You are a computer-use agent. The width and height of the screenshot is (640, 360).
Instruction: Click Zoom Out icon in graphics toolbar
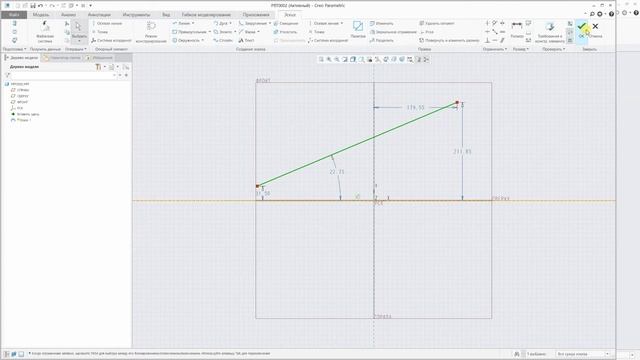pyautogui.click(x=337, y=60)
